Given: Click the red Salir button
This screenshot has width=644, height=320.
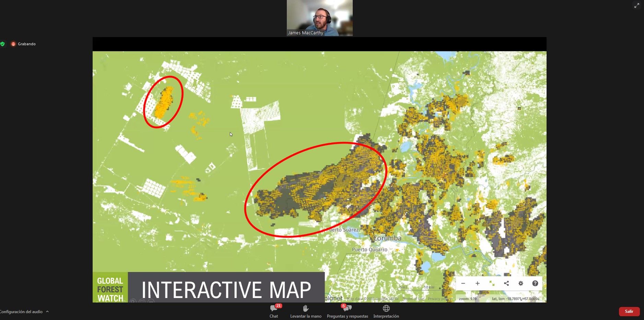Looking at the screenshot, I should (x=629, y=311).
